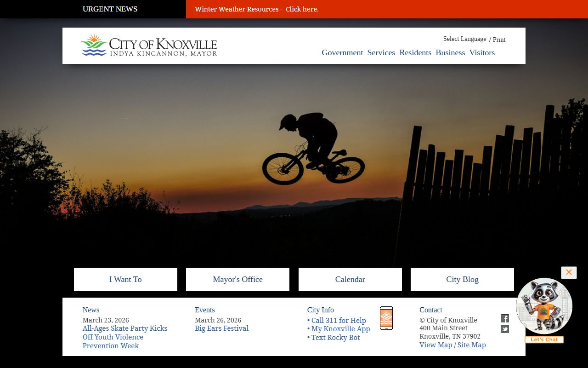Click the City Info heading
588x368 pixels.
coord(321,310)
